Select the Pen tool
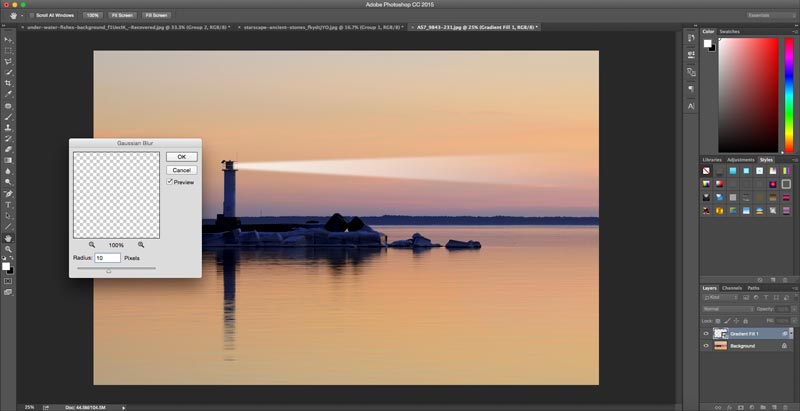800x411 pixels. click(x=8, y=194)
